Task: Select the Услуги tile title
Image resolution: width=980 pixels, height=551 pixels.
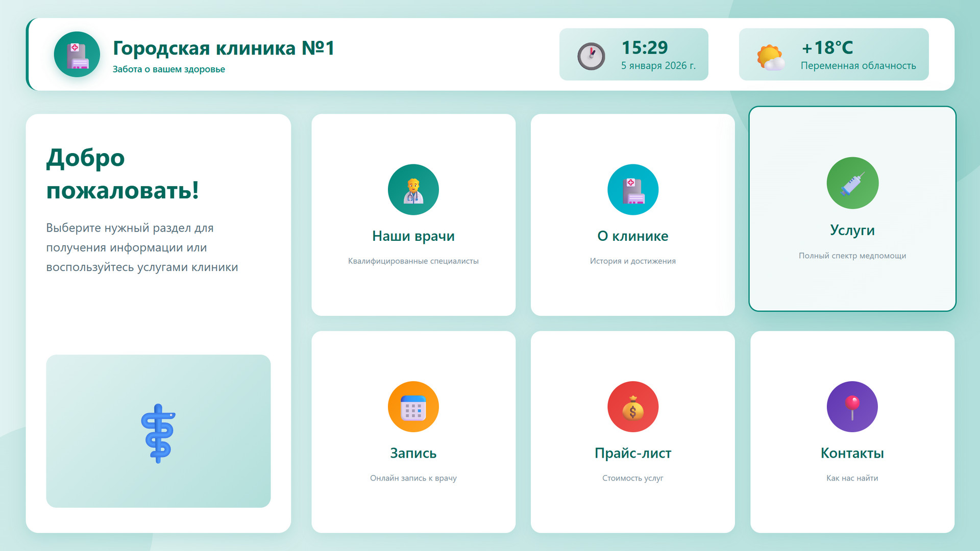Action: click(852, 231)
